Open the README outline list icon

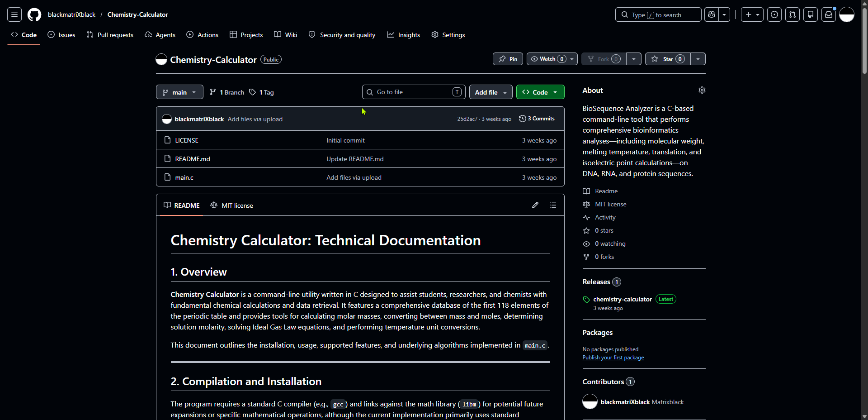553,205
